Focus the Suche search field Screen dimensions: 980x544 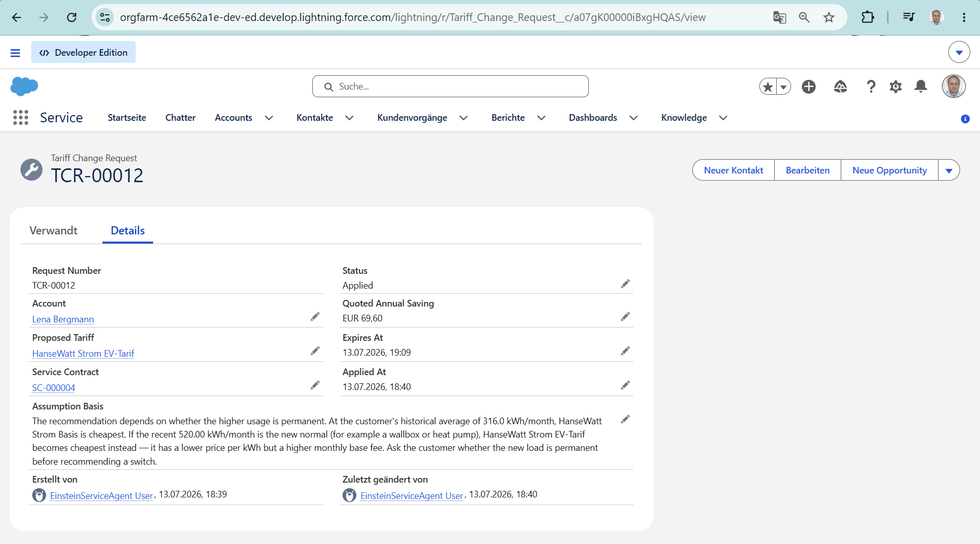tap(451, 86)
